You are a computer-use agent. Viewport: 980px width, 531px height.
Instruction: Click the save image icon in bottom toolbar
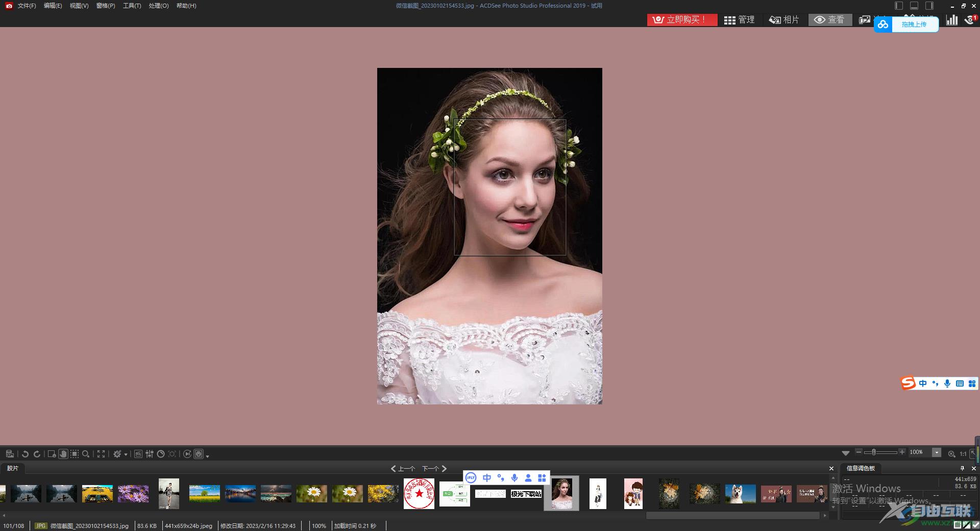(10, 454)
